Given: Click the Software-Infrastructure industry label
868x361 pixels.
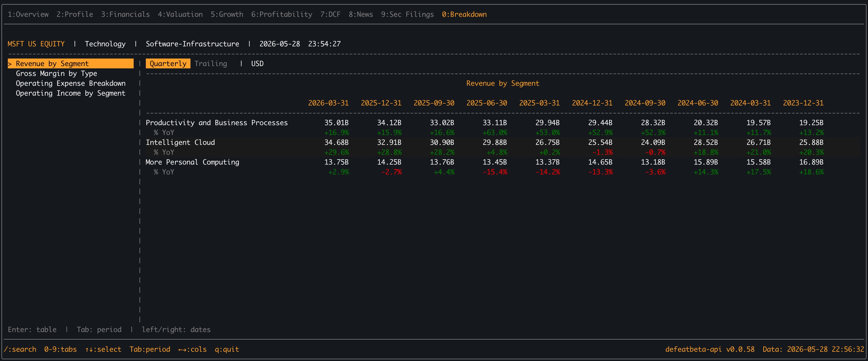Looking at the screenshot, I should [193, 44].
